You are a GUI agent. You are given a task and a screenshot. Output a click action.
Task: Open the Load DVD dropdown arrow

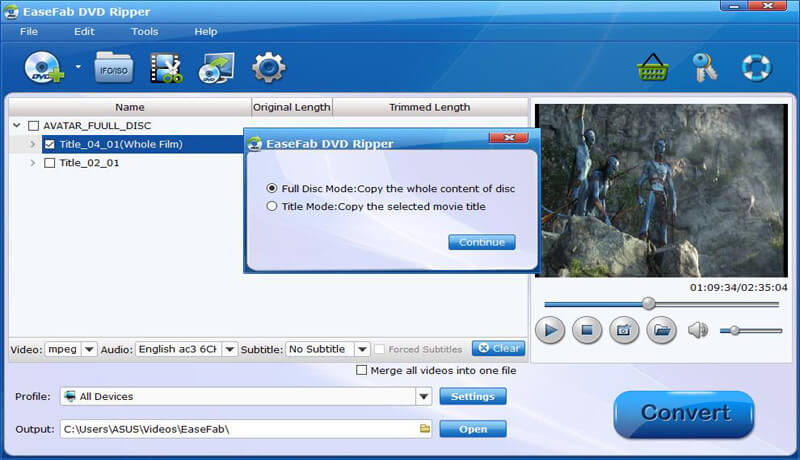[78, 66]
